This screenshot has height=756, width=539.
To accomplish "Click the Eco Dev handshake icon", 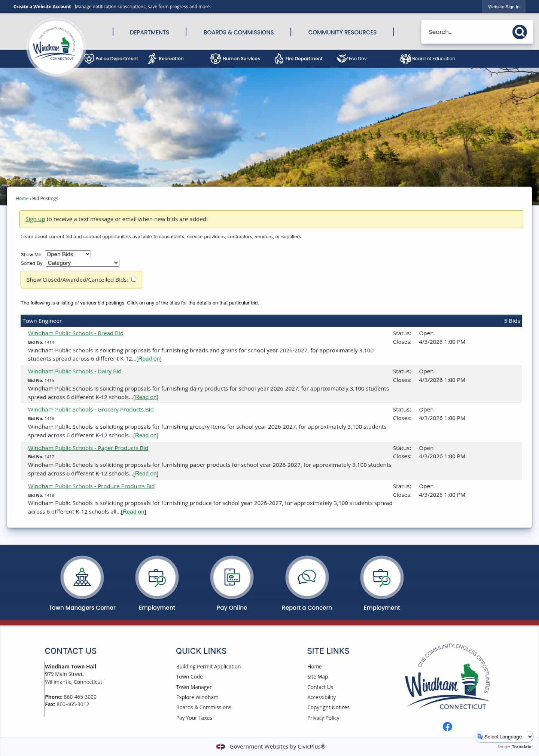I will tap(342, 59).
